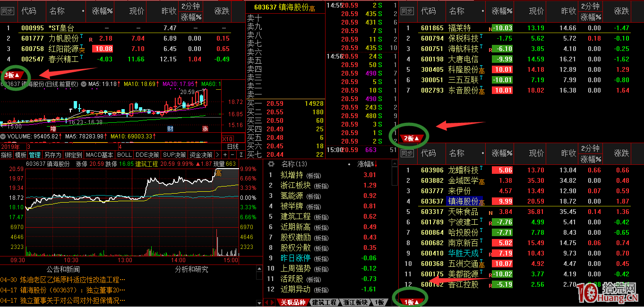Select the highlighted 管理 tab

(x=35, y=154)
